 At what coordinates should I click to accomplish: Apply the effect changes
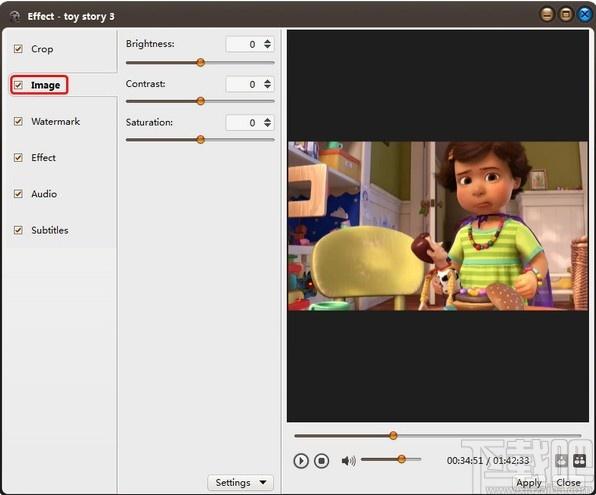click(529, 483)
